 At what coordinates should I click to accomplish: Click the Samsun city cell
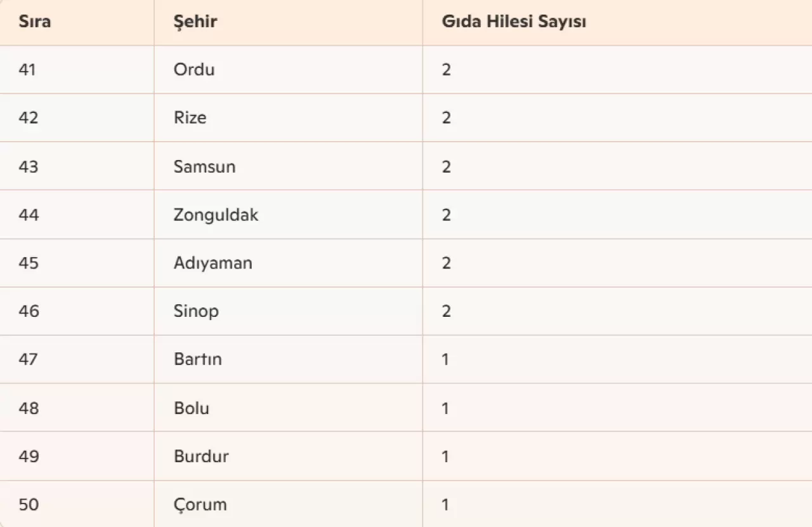204,166
